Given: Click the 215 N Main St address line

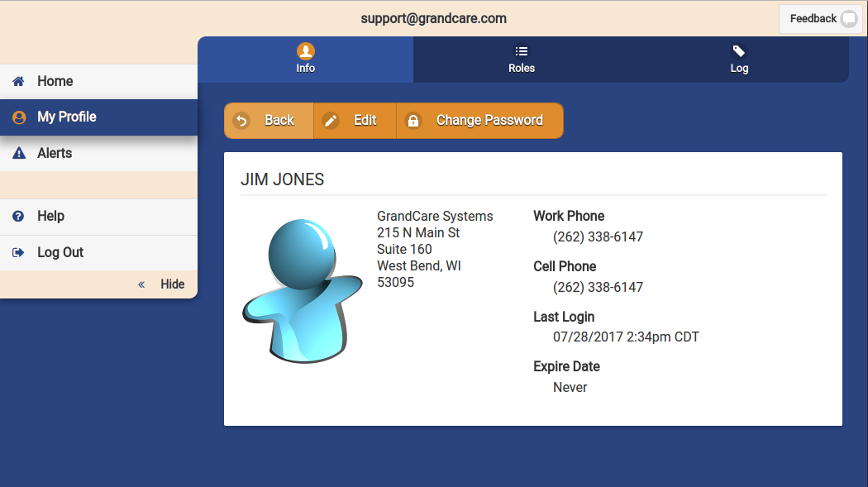Looking at the screenshot, I should [418, 233].
